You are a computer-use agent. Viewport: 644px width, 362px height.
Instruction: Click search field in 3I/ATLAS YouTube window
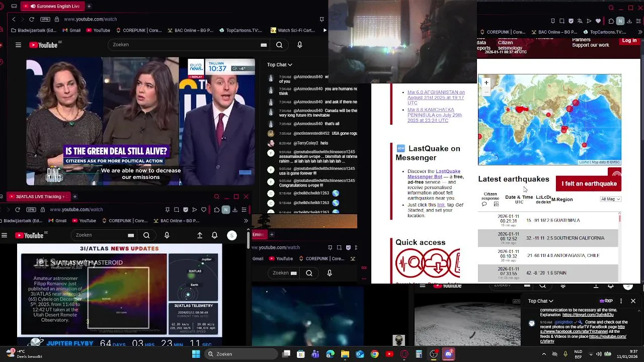tap(105, 235)
